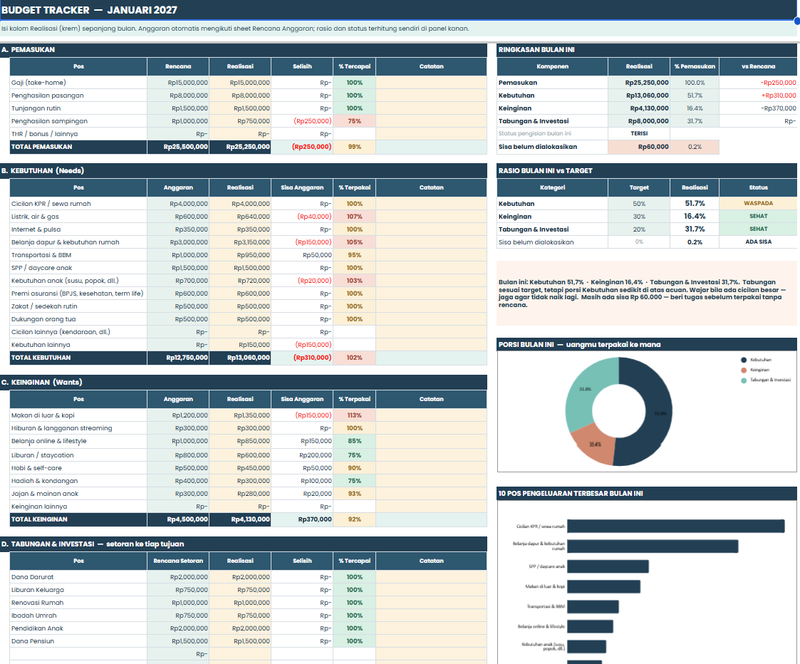Select the instruction note starting "Isi kolom Realisasi"
Screen dimensions: 800x664
click(x=235, y=29)
